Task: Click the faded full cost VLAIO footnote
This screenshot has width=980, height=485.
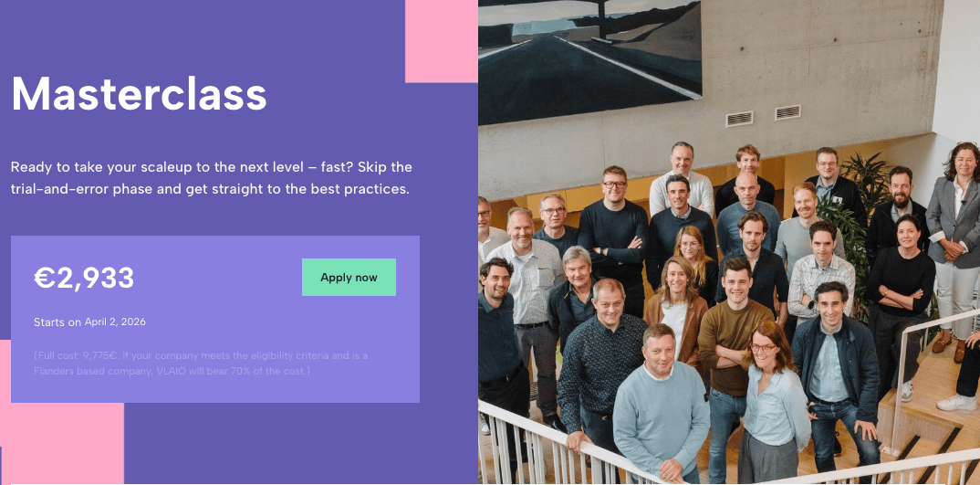Action: [202, 364]
